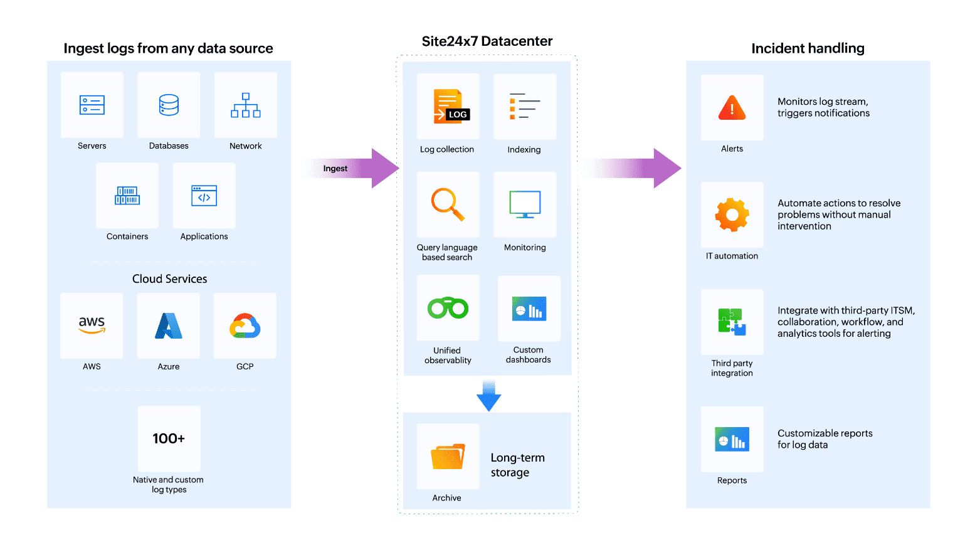This screenshot has height=550, width=980.
Task: Select the Applications code window icon
Action: 204,196
